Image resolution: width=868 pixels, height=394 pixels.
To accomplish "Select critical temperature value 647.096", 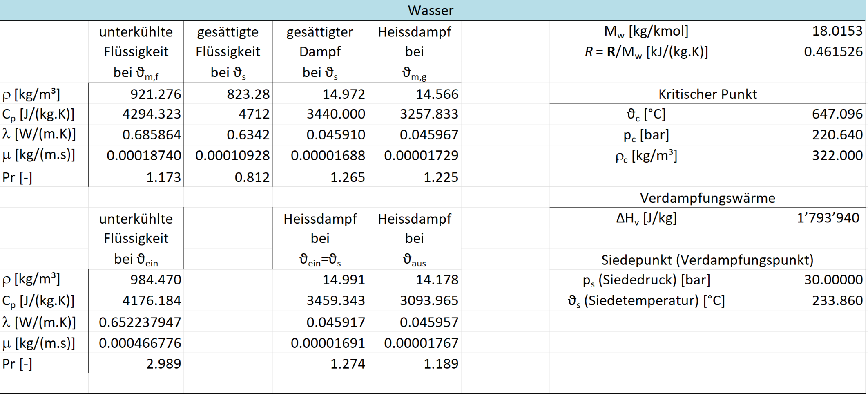I will click(837, 114).
